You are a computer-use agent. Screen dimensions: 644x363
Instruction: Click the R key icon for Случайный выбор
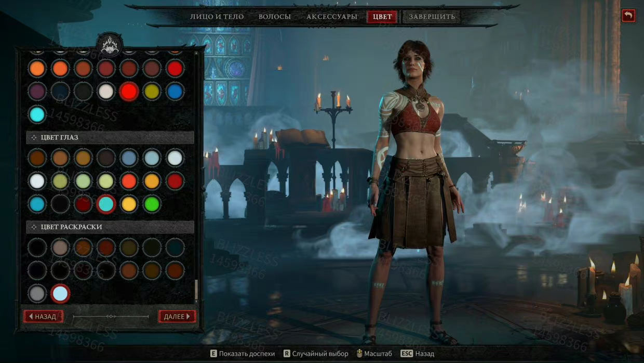[287, 354]
